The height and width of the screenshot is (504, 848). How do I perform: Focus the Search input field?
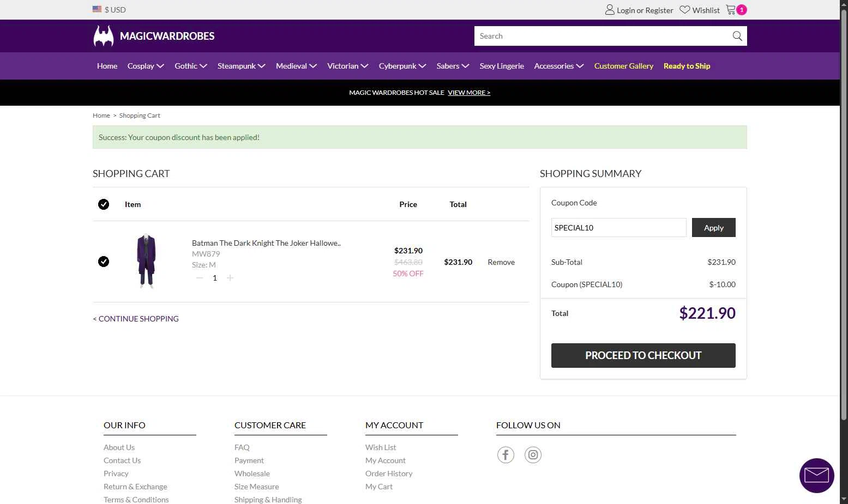point(603,36)
